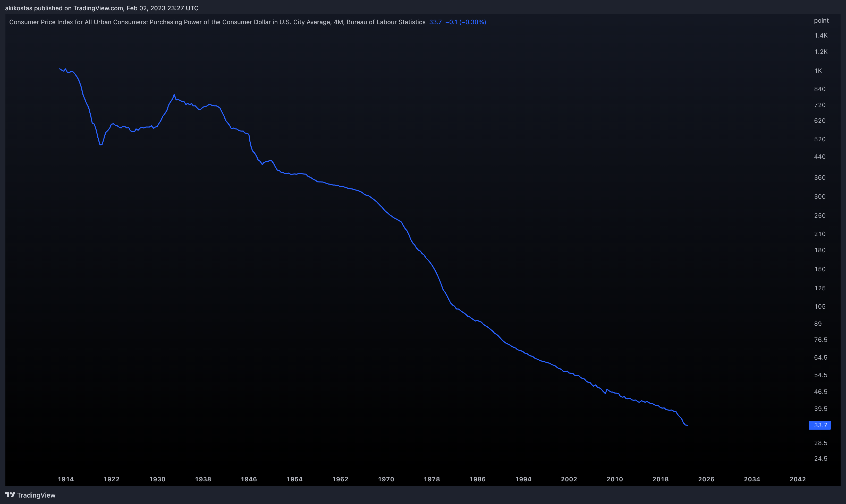
Task: Click the 1K price axis label
Action: [x=818, y=71]
